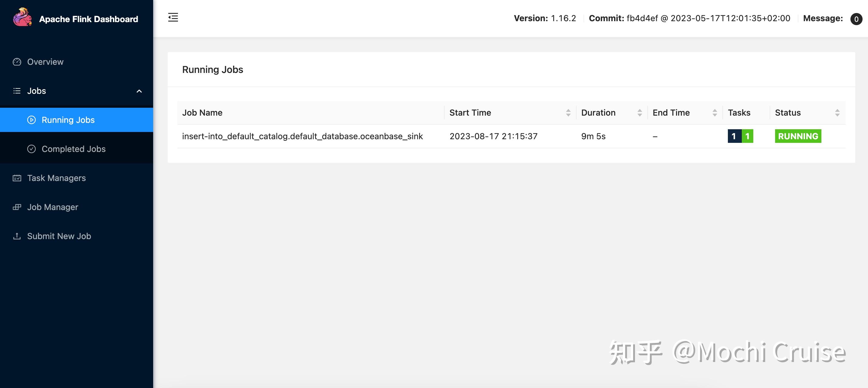Collapse the Jobs section chevron
This screenshot has height=388, width=868.
tap(139, 91)
